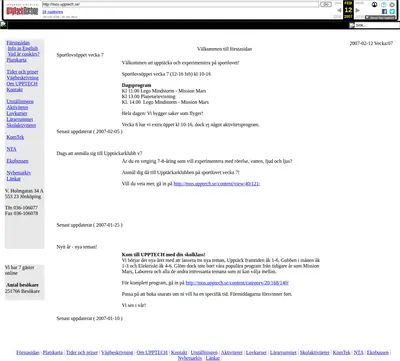Open Kontakt in the sidebar menu
This screenshot has height=361, width=400.
[x=15, y=90]
